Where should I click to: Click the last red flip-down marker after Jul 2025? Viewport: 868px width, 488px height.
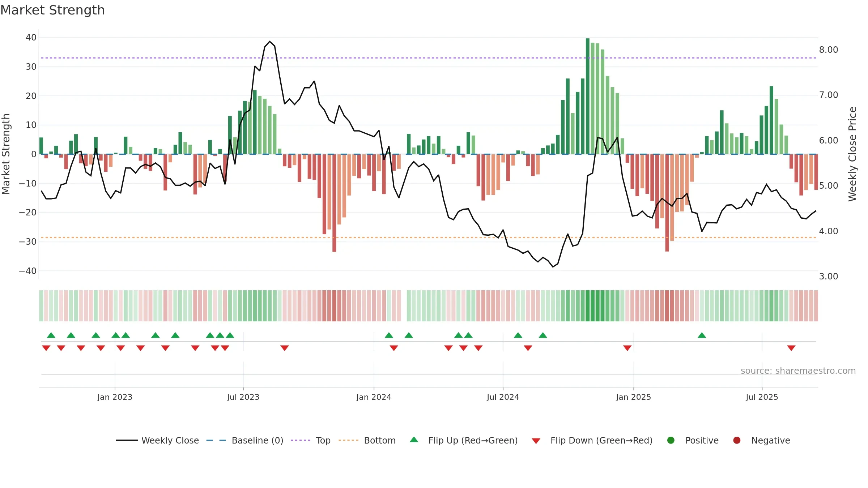point(791,348)
